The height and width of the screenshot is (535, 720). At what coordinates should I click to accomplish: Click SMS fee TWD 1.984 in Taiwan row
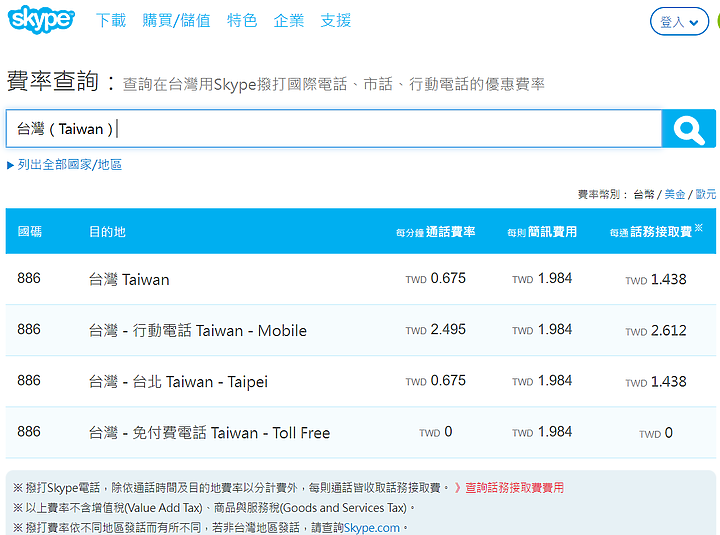tap(542, 279)
